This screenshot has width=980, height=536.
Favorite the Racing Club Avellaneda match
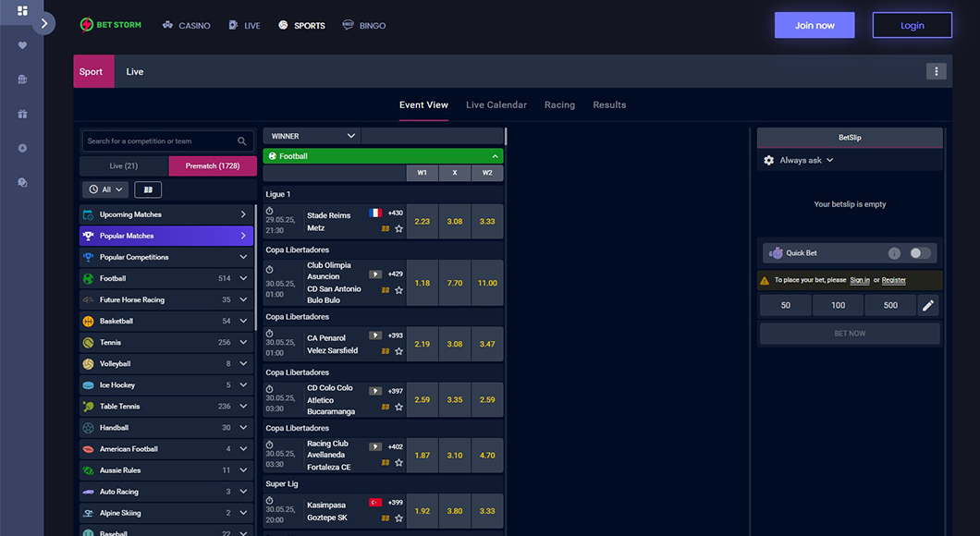pyautogui.click(x=398, y=462)
